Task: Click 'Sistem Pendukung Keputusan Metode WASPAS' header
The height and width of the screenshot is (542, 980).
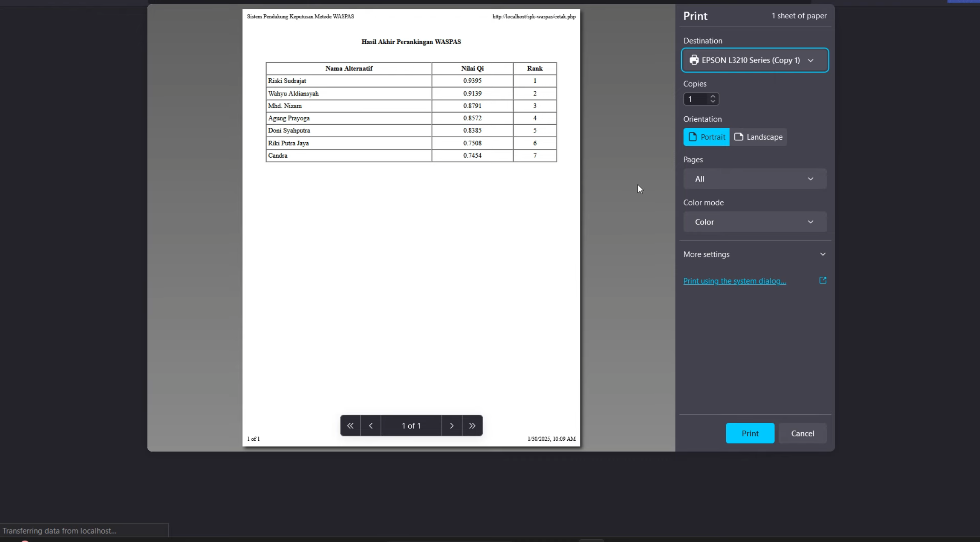Action: point(300,16)
